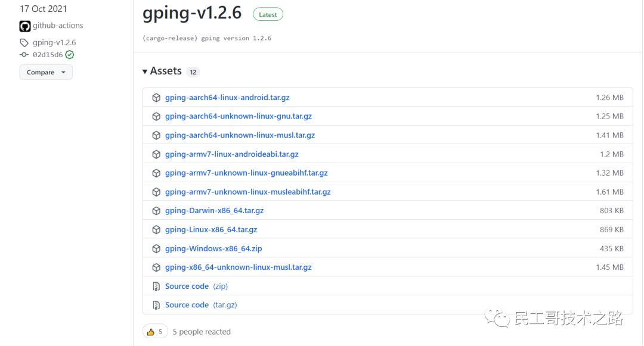This screenshot has height=346, width=644.
Task: Download Source code (tar.gz) archive
Action: coord(201,305)
